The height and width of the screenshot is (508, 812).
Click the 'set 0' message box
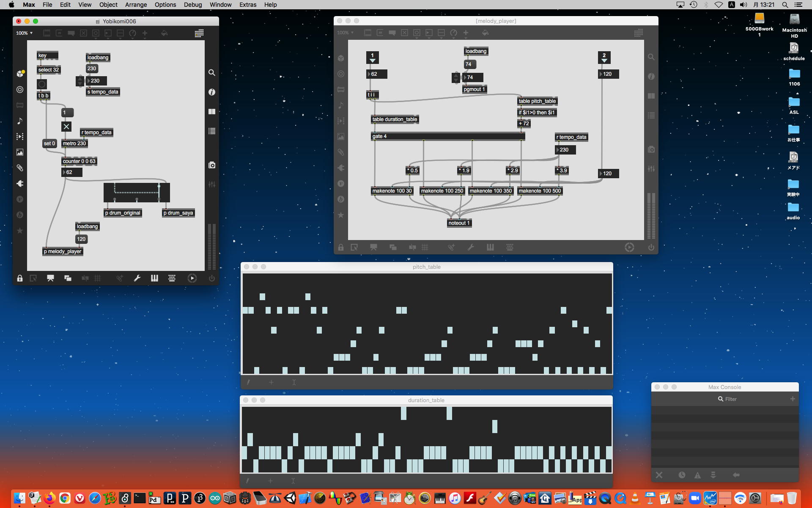click(x=49, y=144)
